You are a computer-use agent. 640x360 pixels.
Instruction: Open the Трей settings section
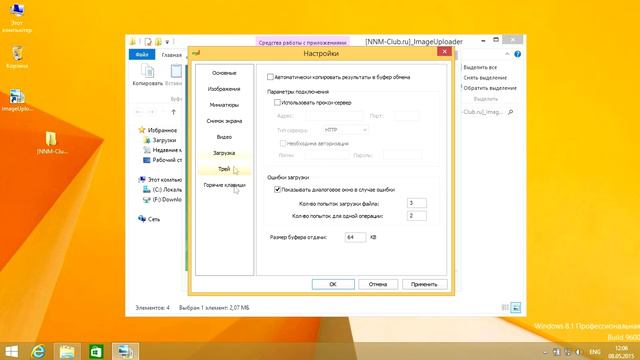click(224, 169)
